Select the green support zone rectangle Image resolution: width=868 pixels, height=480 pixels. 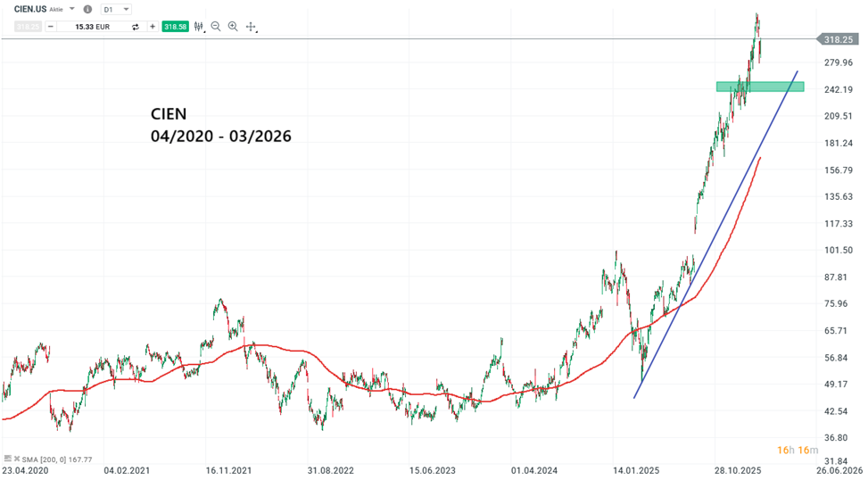[x=759, y=87]
